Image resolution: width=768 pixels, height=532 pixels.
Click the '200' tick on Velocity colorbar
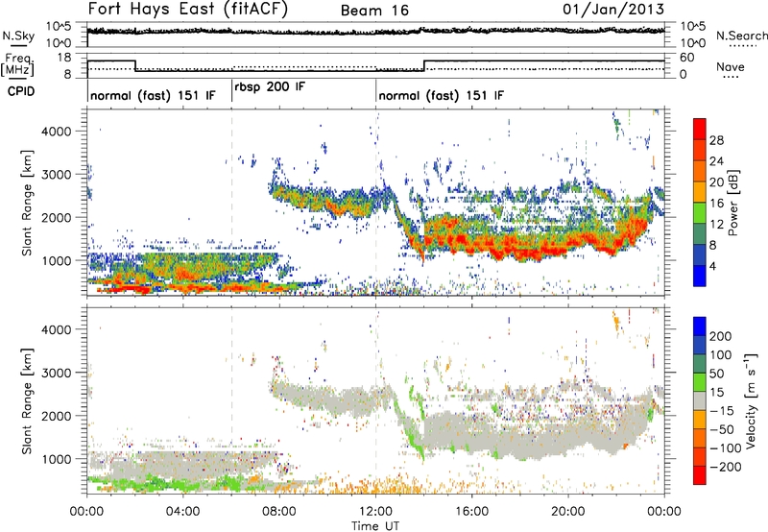[x=721, y=336]
